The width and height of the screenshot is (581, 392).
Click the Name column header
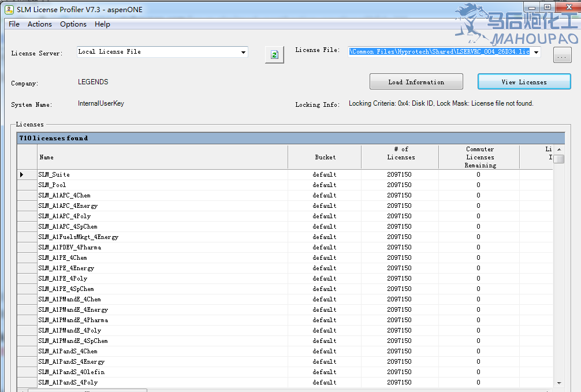(163, 157)
